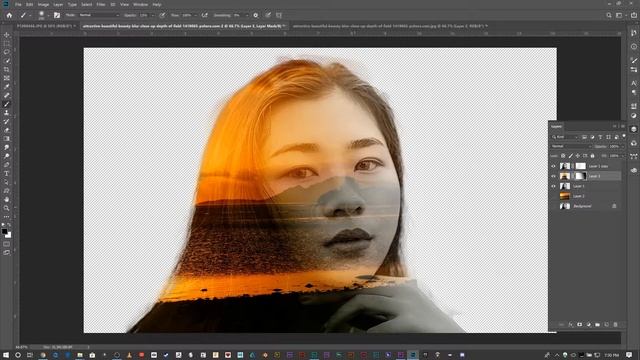Image resolution: width=640 pixels, height=360 pixels.
Task: Open the brush Mode dropdown
Action: pos(98,15)
